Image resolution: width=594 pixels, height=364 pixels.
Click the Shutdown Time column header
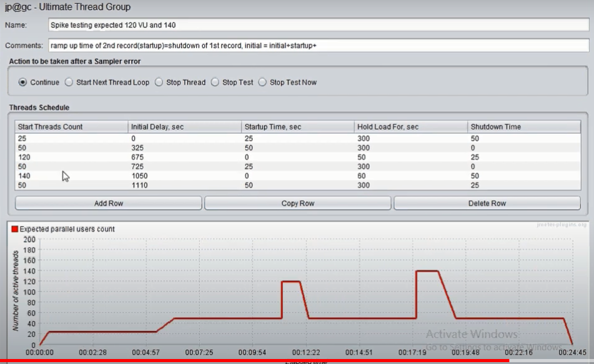(x=524, y=127)
